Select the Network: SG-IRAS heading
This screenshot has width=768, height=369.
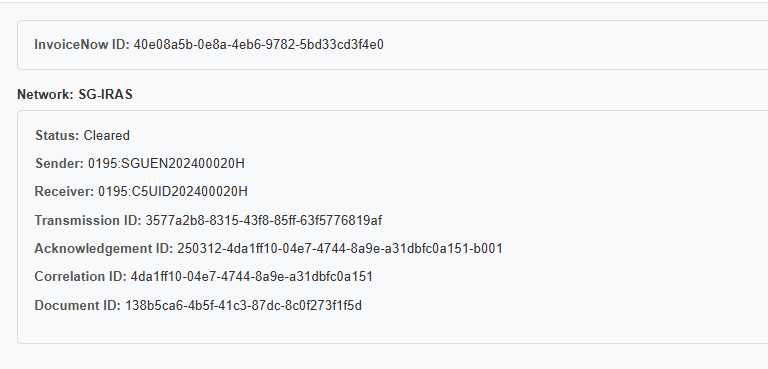click(75, 94)
